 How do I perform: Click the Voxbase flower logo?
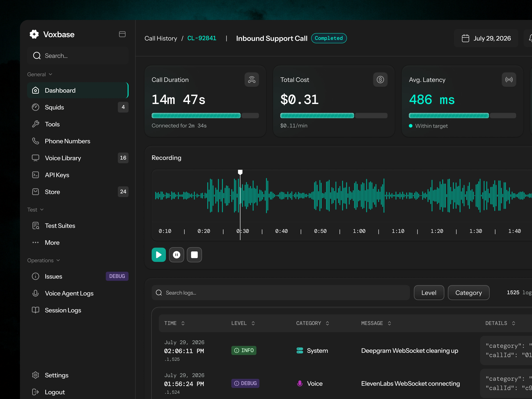(34, 34)
